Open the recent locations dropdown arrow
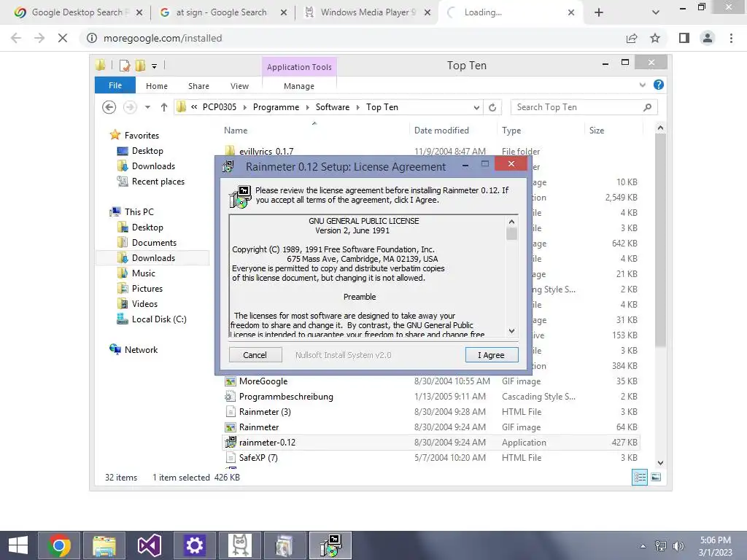Screen dimensions: 747x560 click(147, 107)
